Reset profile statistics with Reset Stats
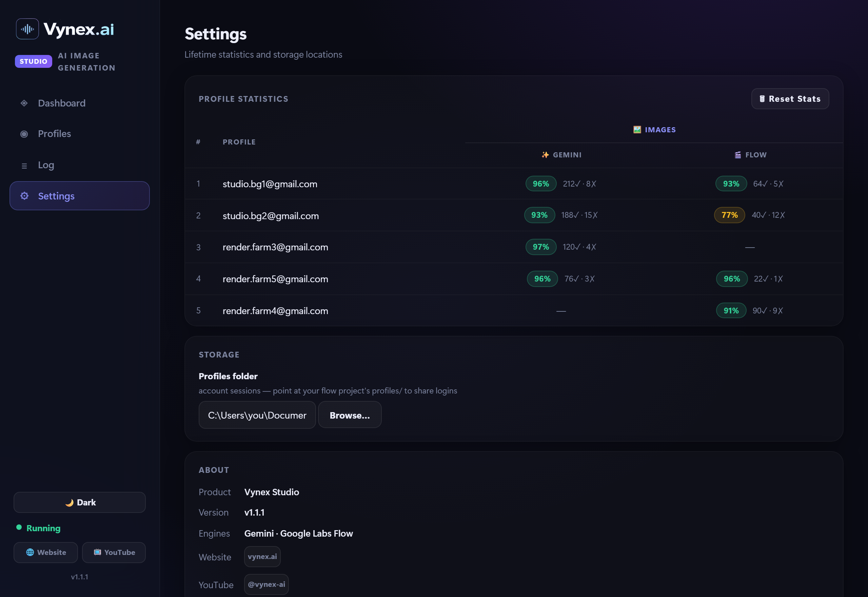This screenshot has width=868, height=597. (790, 99)
